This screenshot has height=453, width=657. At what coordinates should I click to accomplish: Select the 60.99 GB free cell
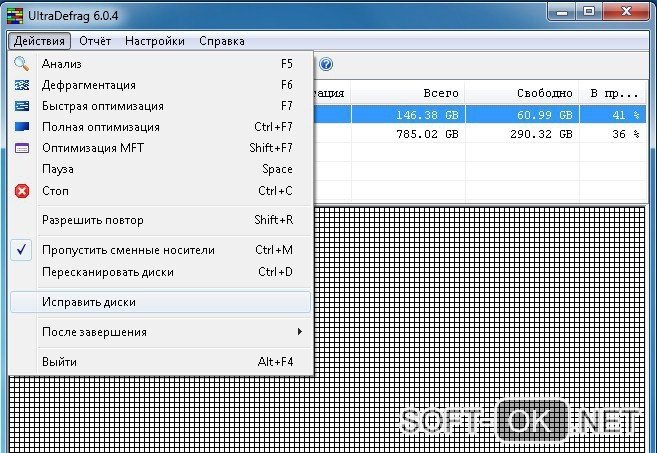[x=522, y=115]
